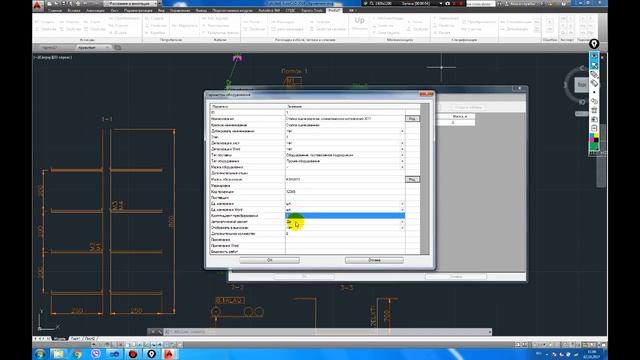Open the help question-mark icon in the title bar
The width and height of the screenshot is (640, 360).
[x=564, y=4]
